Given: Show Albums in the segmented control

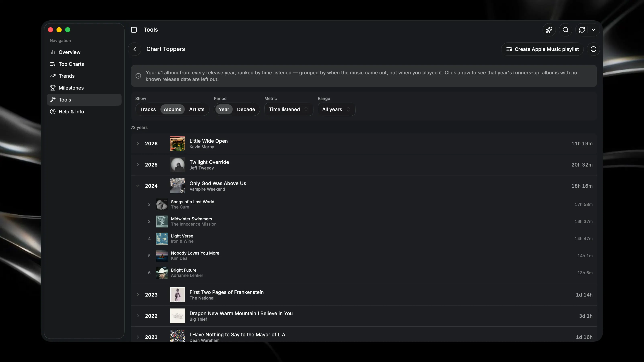Looking at the screenshot, I should point(172,109).
